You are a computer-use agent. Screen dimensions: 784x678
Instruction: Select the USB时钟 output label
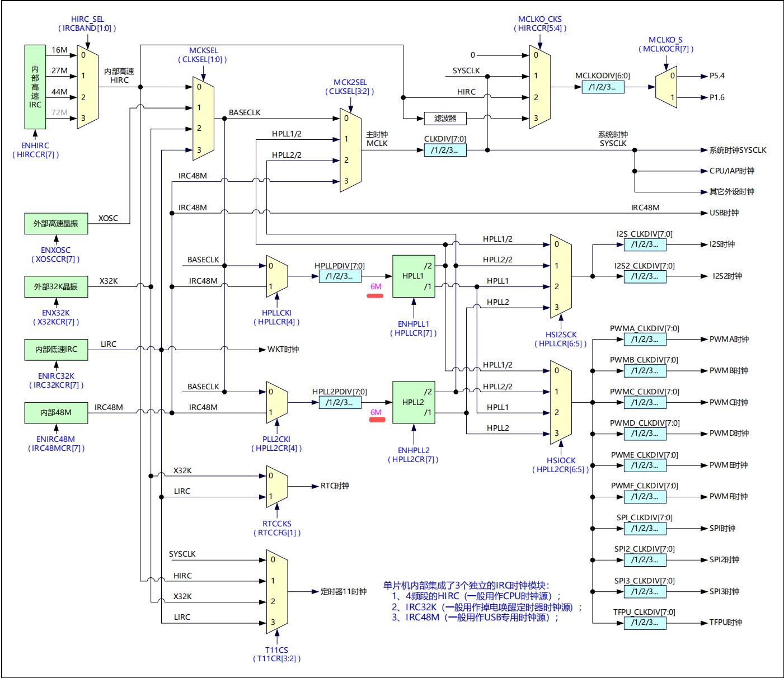pyautogui.click(x=724, y=213)
